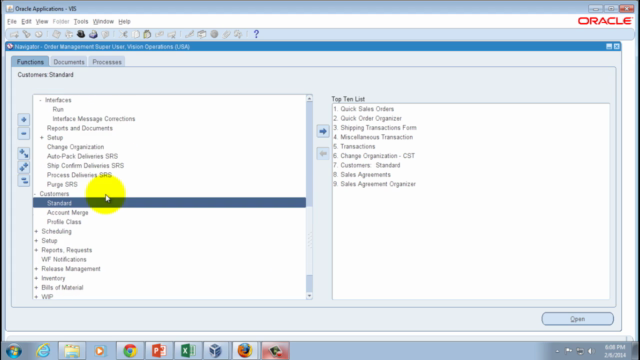
Task: Click the Close Form toolbar icon
Action: 105,34
